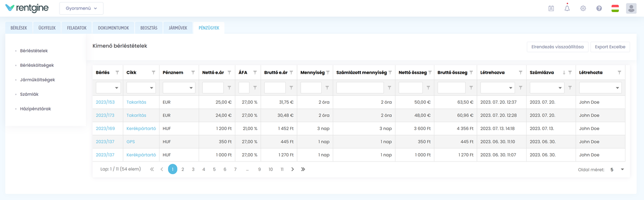
Task: Switch to the DOKUMENTUMOK tab
Action: (x=113, y=28)
